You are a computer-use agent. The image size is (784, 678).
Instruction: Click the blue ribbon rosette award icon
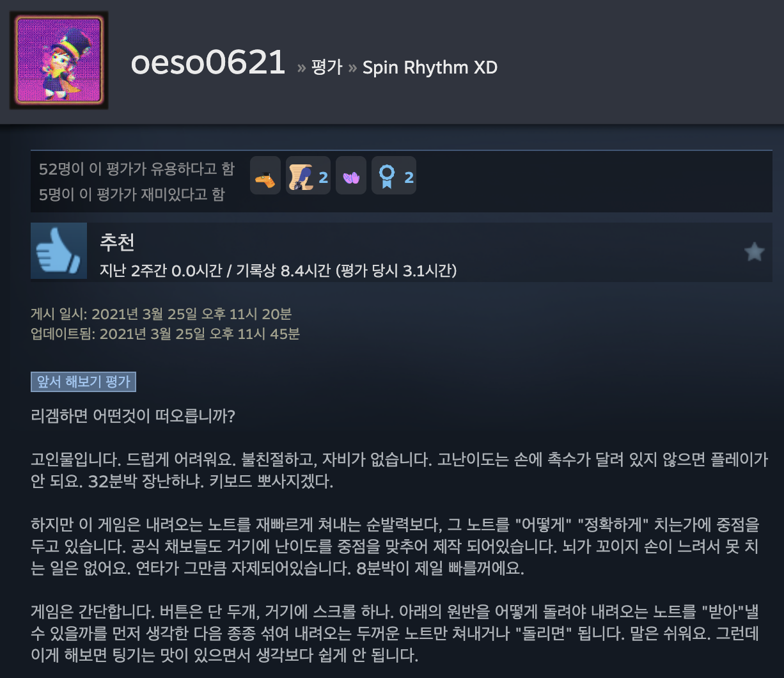[x=388, y=176]
